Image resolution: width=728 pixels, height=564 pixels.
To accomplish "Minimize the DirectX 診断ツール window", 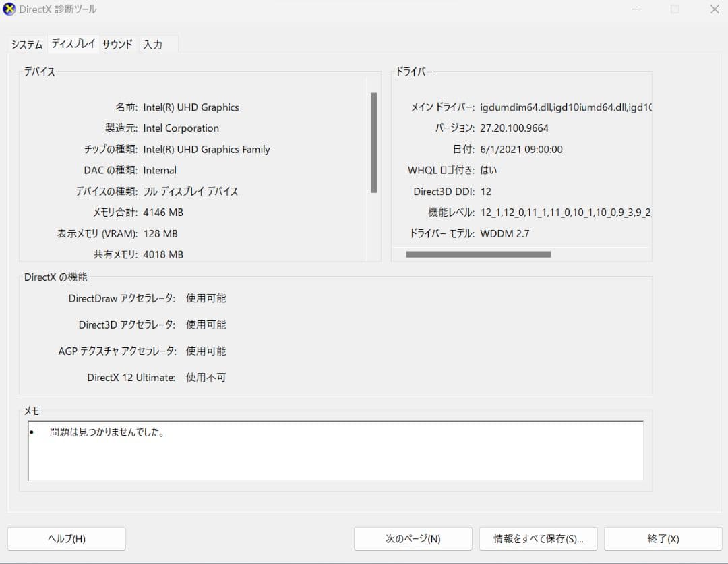I will click(x=636, y=9).
